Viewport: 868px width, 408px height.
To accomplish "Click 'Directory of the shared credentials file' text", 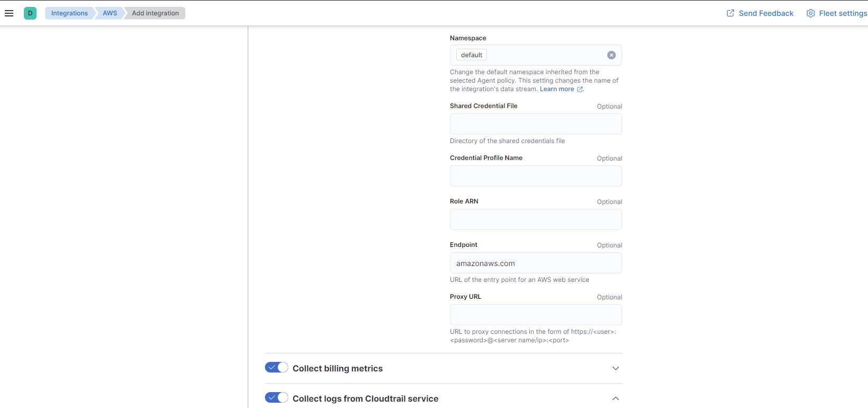I will click(507, 141).
